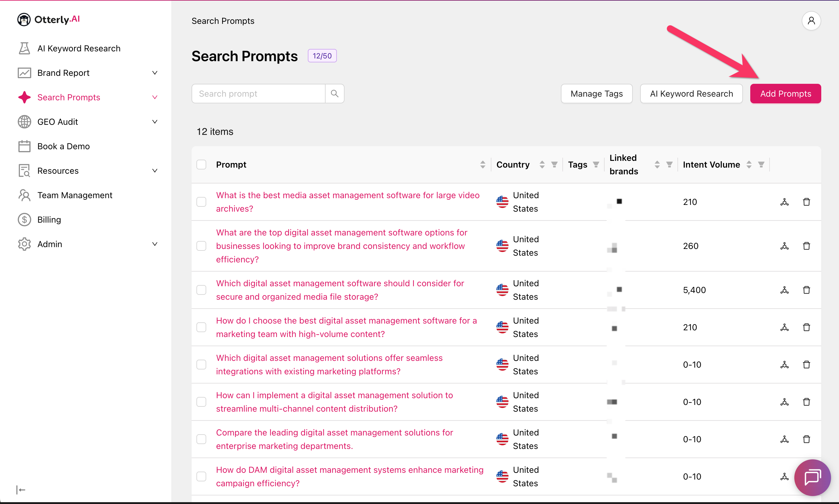This screenshot has height=504, width=839.
Task: Click the Otterly.AI logo
Action: (48, 19)
